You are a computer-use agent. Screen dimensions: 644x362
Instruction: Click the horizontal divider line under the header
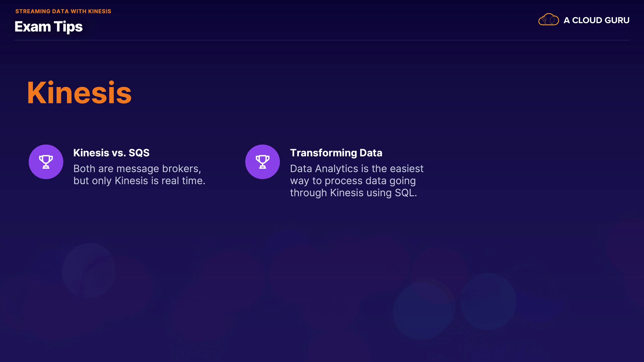[x=322, y=40]
